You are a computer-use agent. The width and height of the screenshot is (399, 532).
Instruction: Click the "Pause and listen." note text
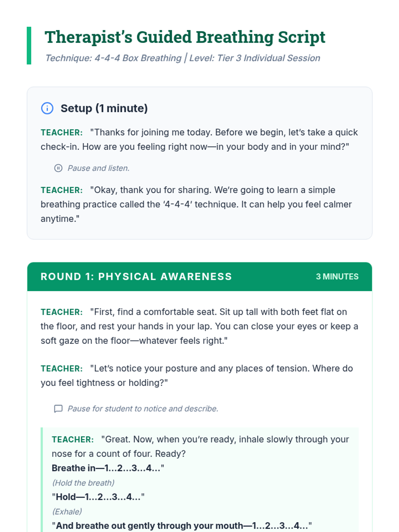coord(98,168)
